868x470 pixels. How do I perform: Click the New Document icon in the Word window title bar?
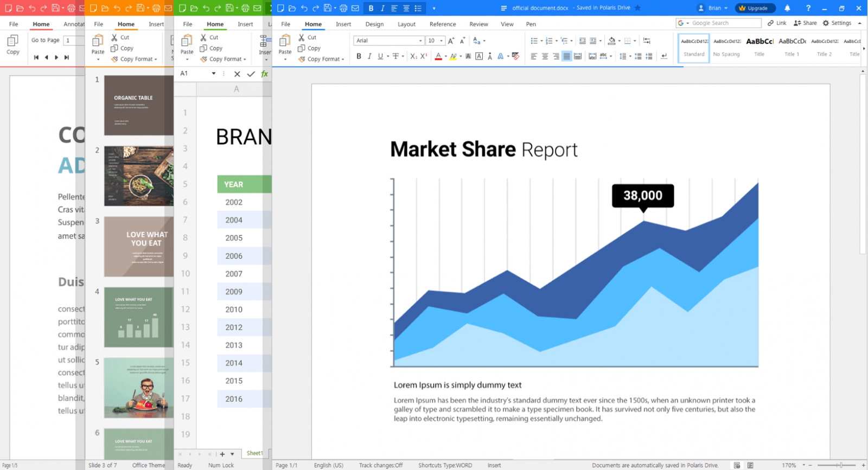click(280, 8)
